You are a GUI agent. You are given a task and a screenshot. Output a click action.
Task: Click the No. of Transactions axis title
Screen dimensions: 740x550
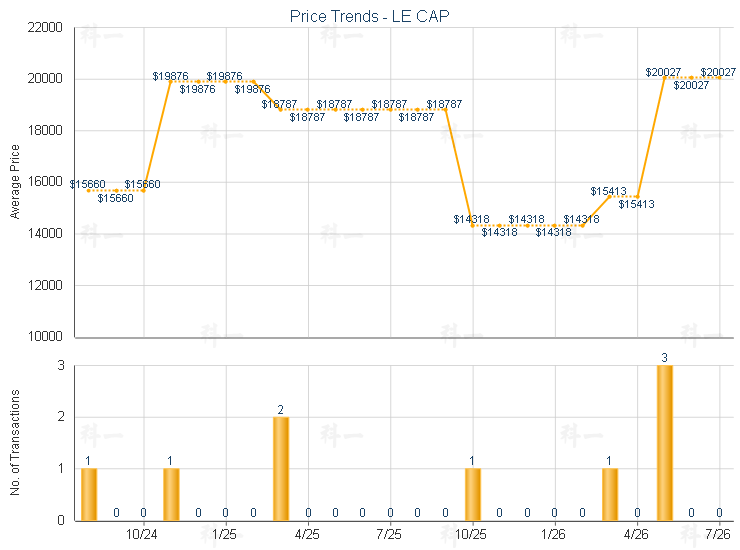pos(15,442)
